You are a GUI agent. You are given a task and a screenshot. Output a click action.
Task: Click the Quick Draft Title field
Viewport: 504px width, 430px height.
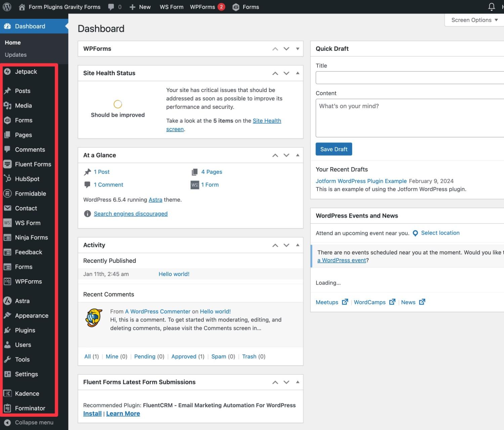click(410, 78)
